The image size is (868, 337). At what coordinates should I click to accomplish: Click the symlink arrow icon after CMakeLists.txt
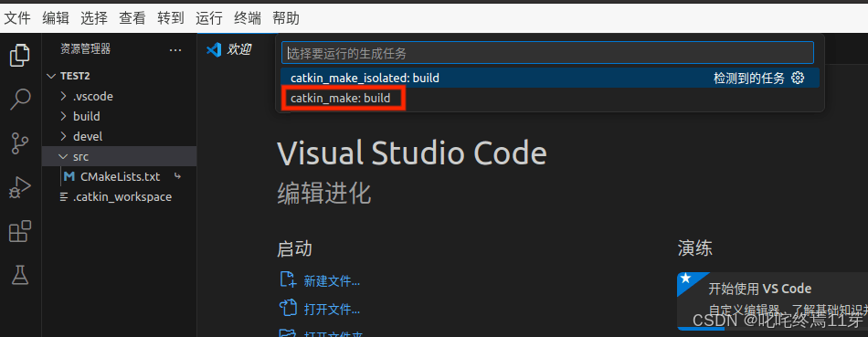pos(177,177)
